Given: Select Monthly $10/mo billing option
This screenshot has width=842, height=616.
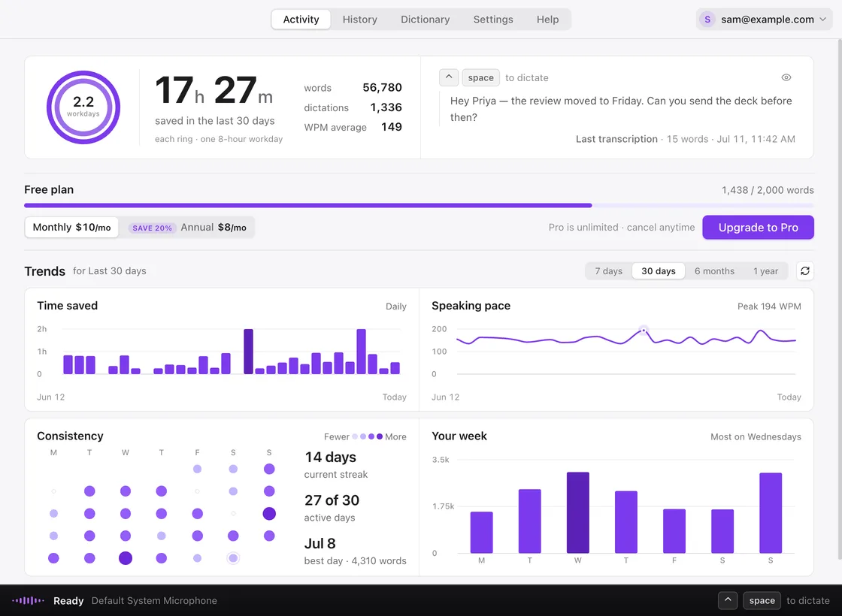Looking at the screenshot, I should [x=71, y=228].
